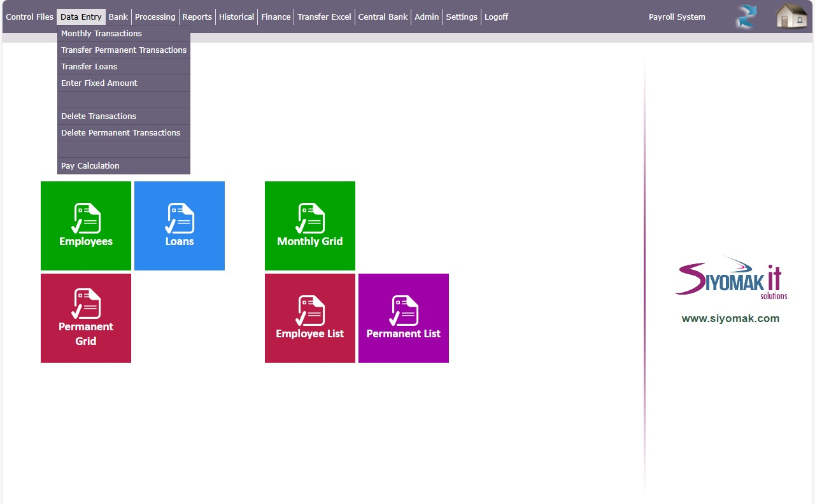Click Logoff in the top bar
Screen dimensions: 815x504
click(496, 17)
